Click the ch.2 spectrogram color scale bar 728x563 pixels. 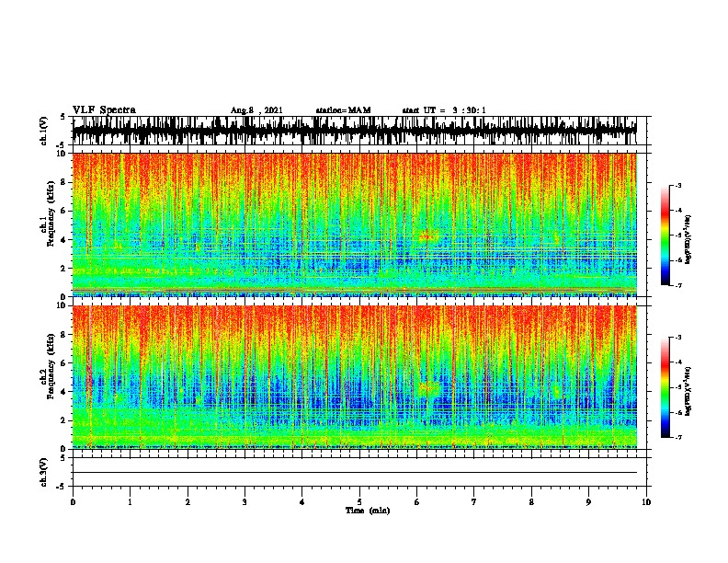665,387
